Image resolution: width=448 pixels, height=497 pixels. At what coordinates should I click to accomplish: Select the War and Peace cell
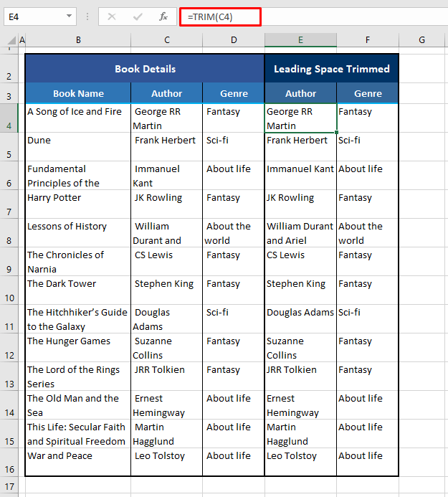[77, 463]
